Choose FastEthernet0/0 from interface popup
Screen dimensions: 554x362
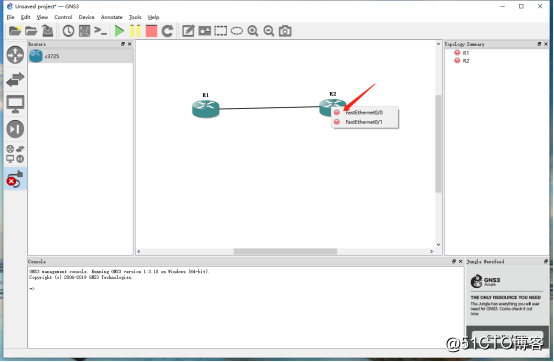coord(365,112)
